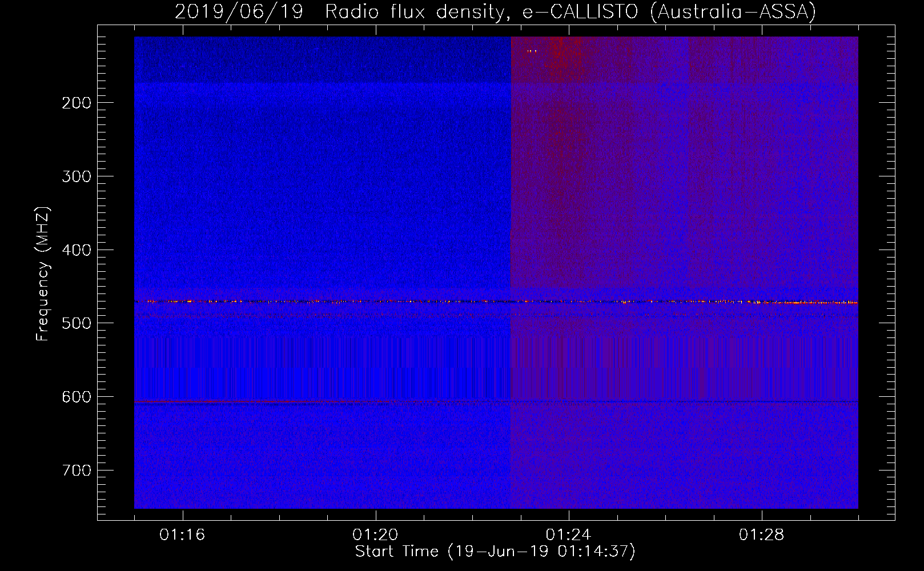Image resolution: width=924 pixels, height=571 pixels.
Task: Click the 01:16 time tick label
Action: coord(182,535)
